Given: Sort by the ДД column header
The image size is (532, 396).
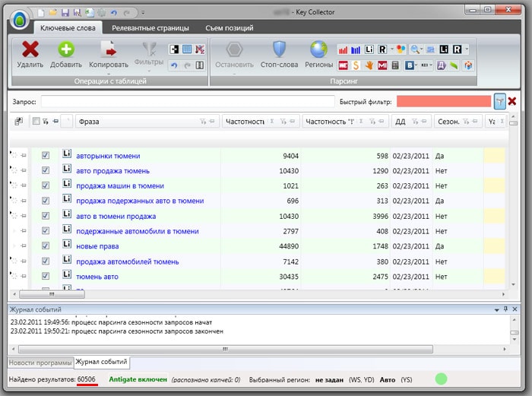Looking at the screenshot, I should (x=401, y=122).
